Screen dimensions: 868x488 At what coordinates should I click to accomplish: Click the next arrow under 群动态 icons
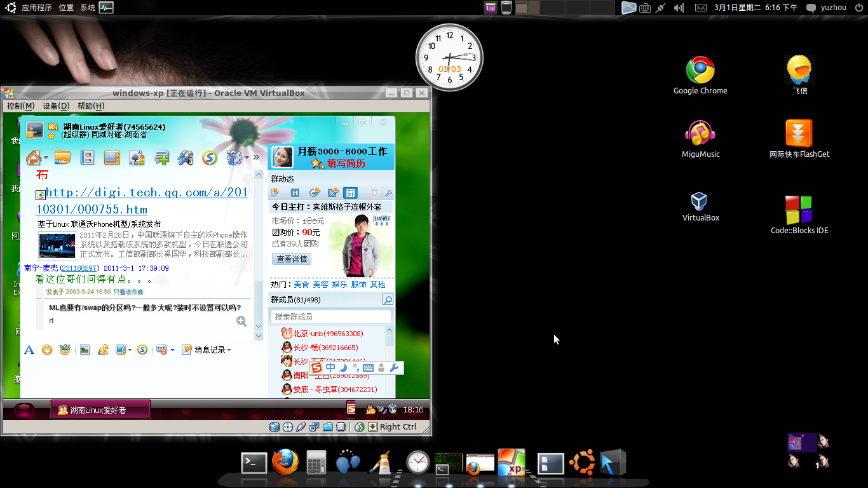pos(374,193)
